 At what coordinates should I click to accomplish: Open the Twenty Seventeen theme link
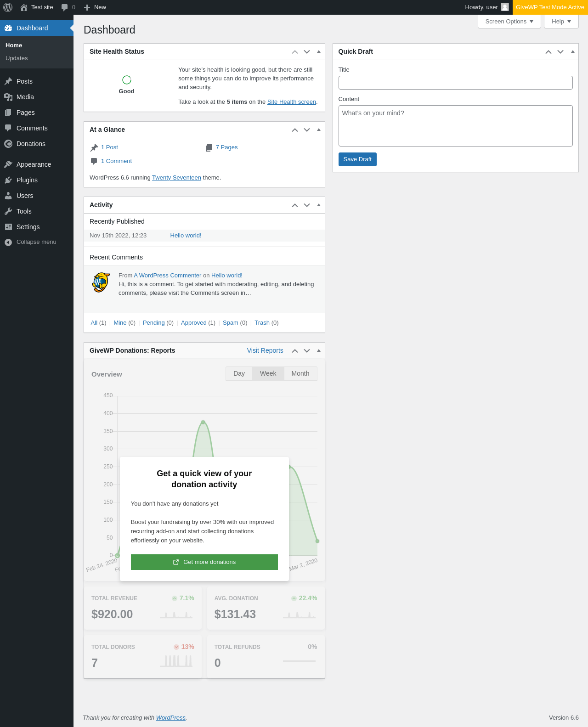176,178
